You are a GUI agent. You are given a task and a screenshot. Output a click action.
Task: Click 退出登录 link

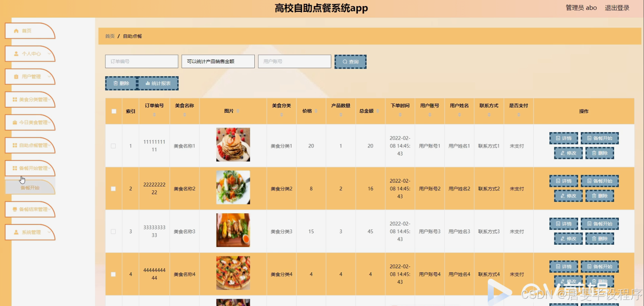617,8
